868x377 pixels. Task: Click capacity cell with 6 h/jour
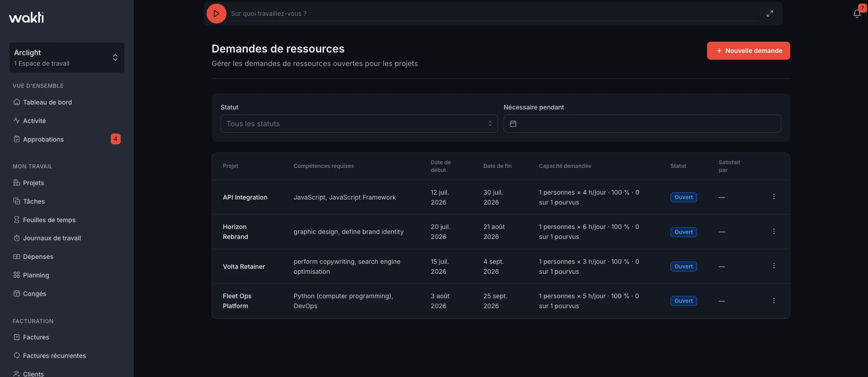[589, 232]
